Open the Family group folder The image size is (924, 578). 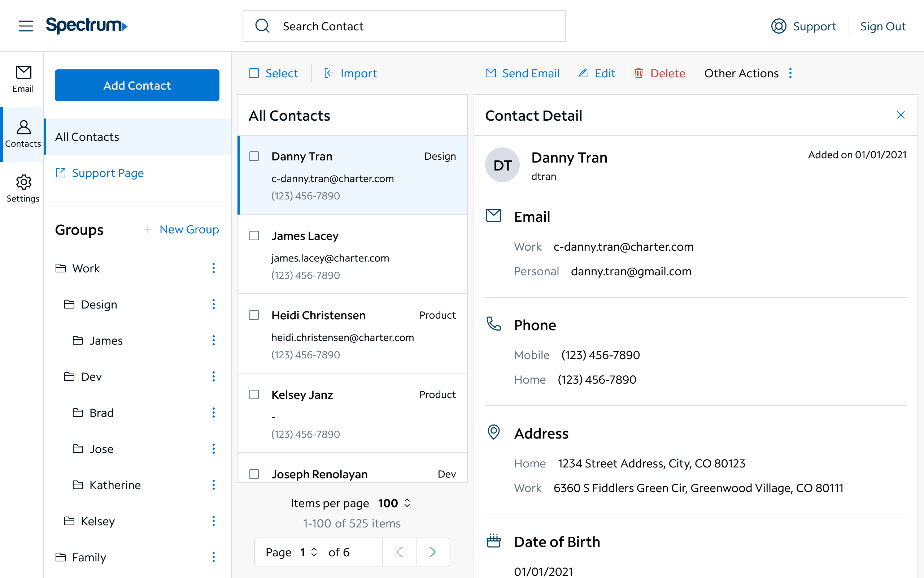tap(80, 557)
